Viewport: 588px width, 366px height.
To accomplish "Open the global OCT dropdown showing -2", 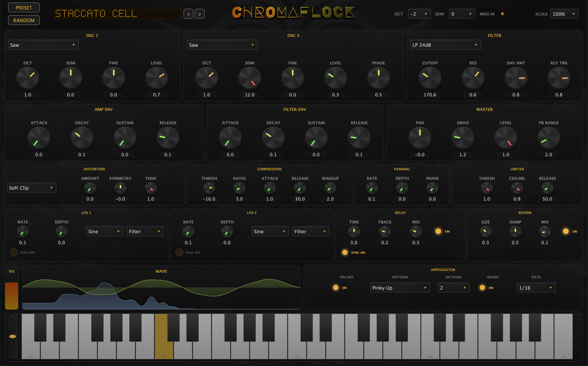I will click(419, 14).
